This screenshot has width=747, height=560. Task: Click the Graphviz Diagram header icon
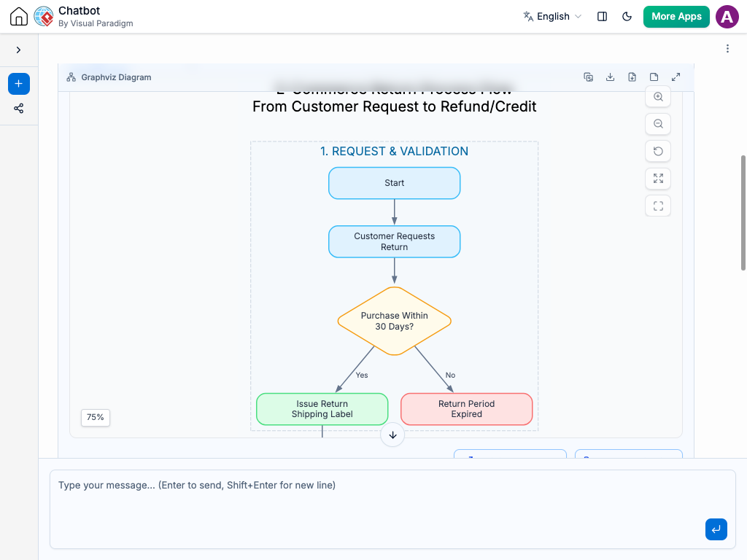tap(71, 77)
